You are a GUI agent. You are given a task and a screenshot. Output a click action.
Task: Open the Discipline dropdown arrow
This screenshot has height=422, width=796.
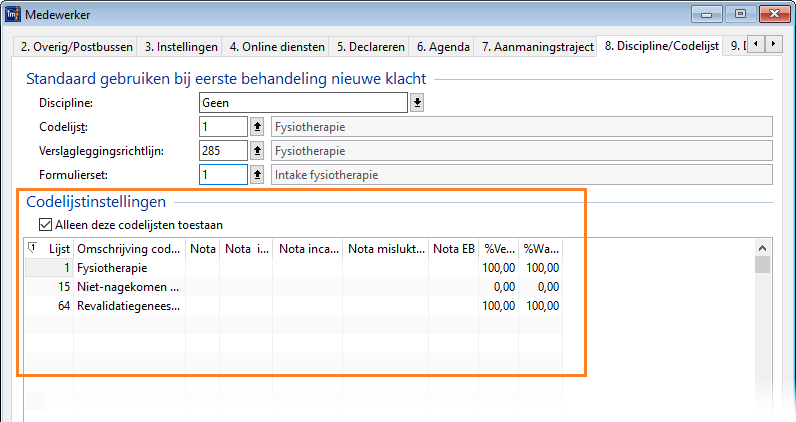417,103
